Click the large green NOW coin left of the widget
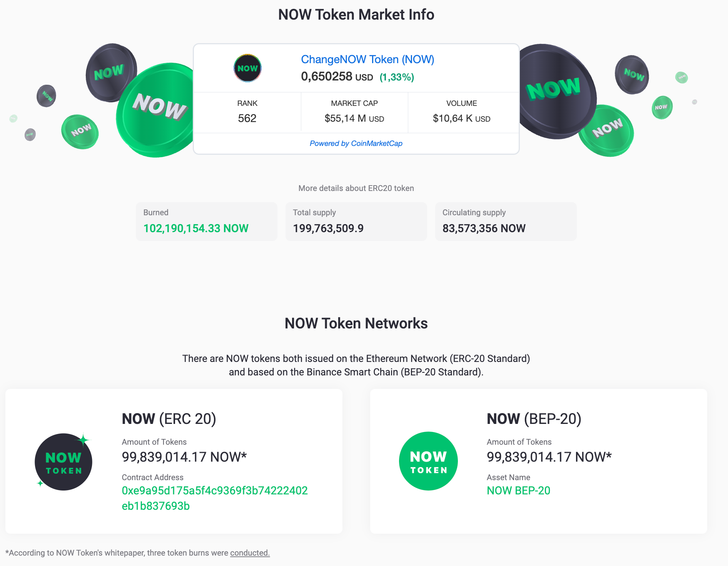Screen dimensions: 728x566 156,110
